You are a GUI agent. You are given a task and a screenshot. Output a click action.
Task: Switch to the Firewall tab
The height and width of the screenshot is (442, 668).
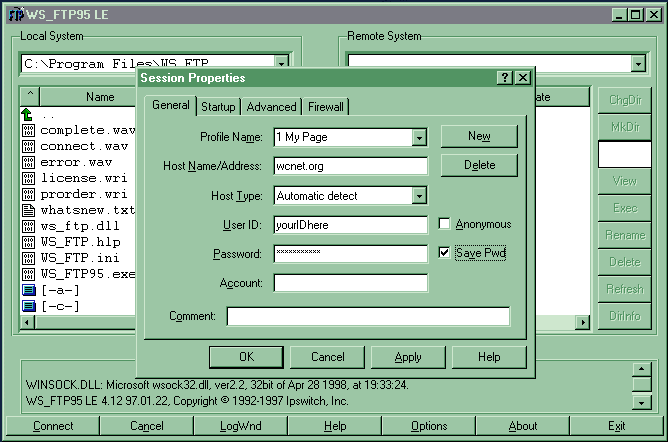tap(325, 106)
